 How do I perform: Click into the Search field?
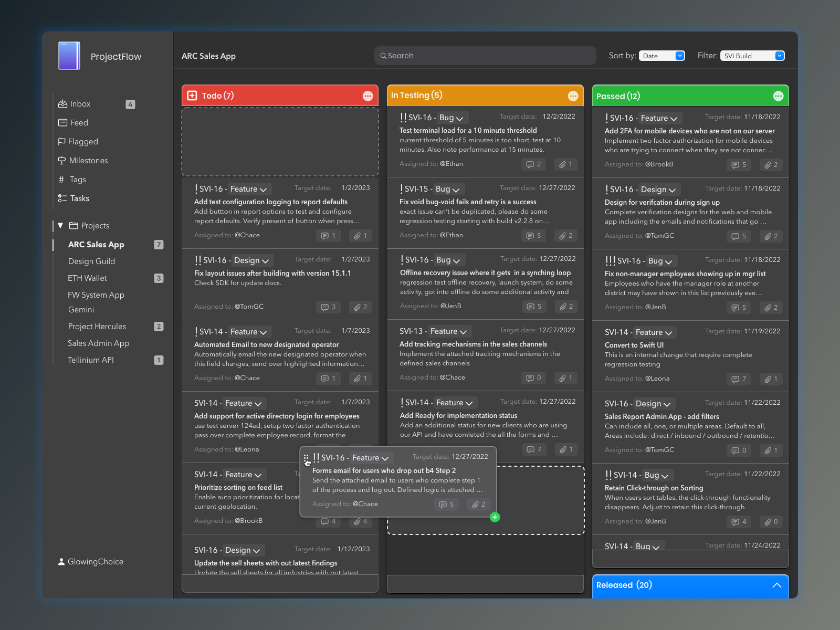[485, 56]
